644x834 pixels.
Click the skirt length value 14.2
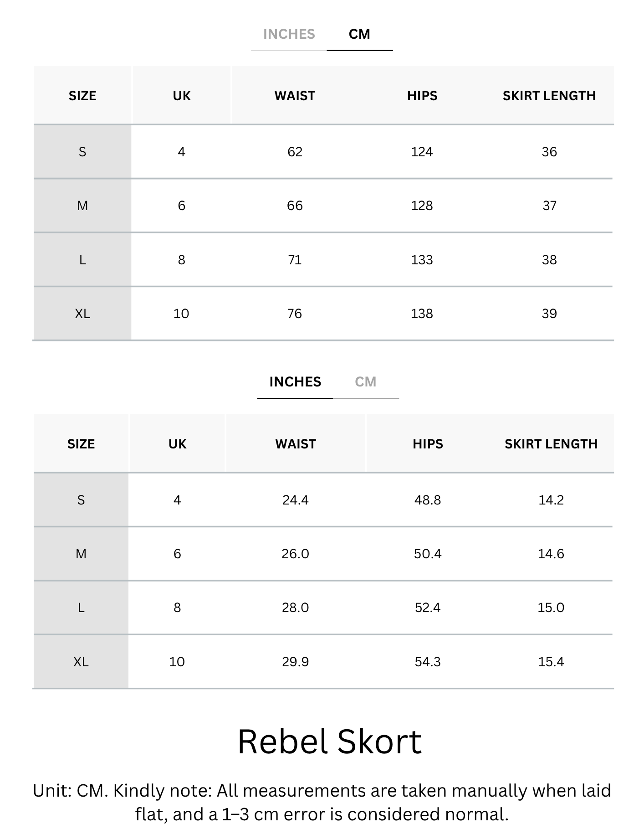551,500
